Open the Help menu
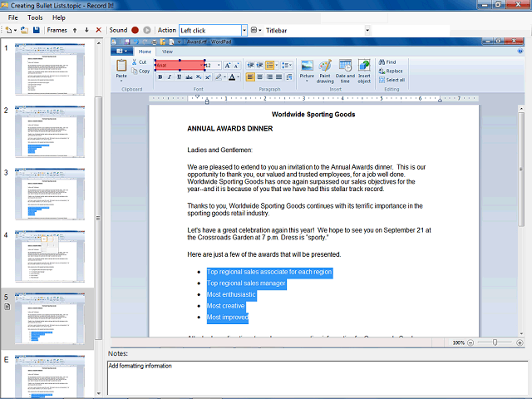Image resolution: width=532 pixels, height=399 pixels. (59, 17)
